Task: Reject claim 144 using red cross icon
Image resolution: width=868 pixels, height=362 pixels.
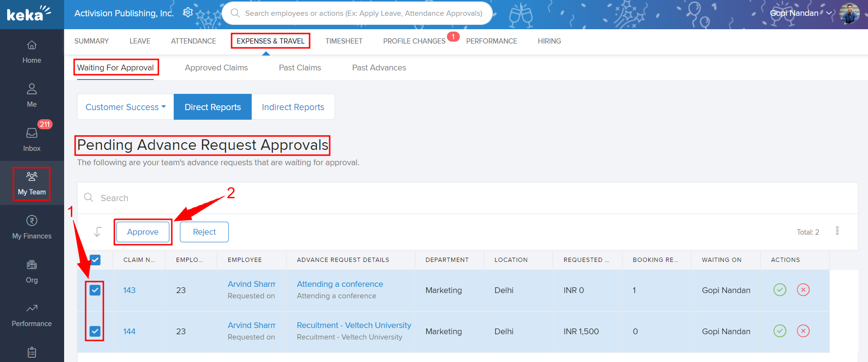Action: [x=803, y=331]
